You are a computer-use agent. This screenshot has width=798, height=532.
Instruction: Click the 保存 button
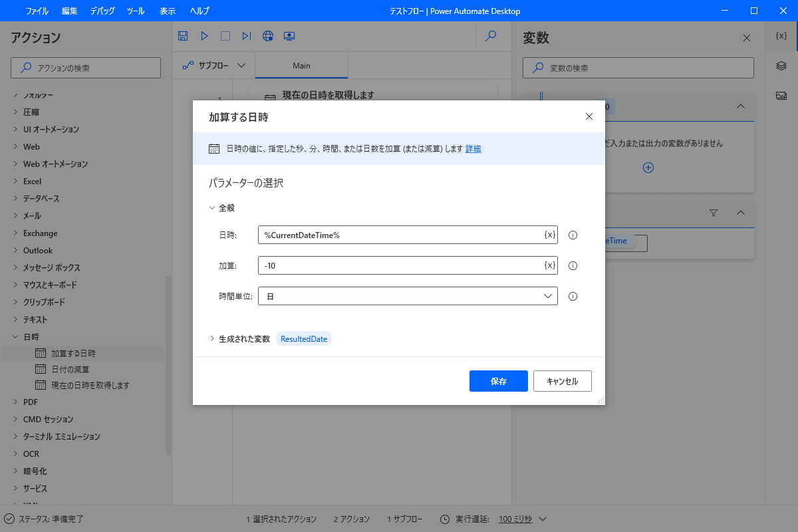498,381
